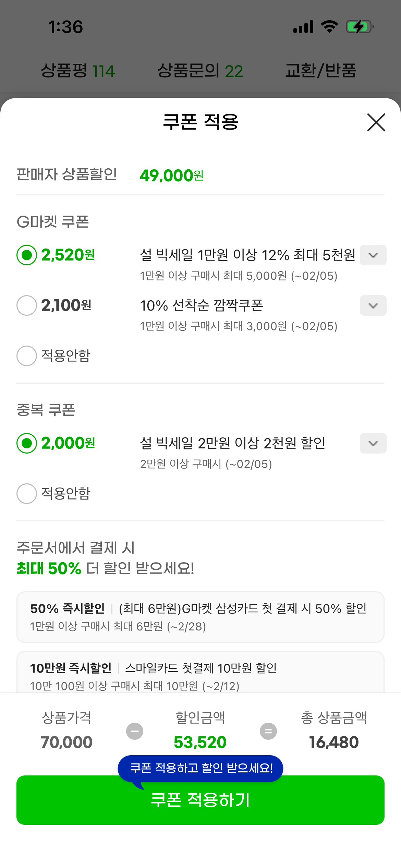Tap the blue 쿠폰 적용하고 할인 받으세요 tooltip
Image resolution: width=401 pixels, height=868 pixels.
coord(200,768)
